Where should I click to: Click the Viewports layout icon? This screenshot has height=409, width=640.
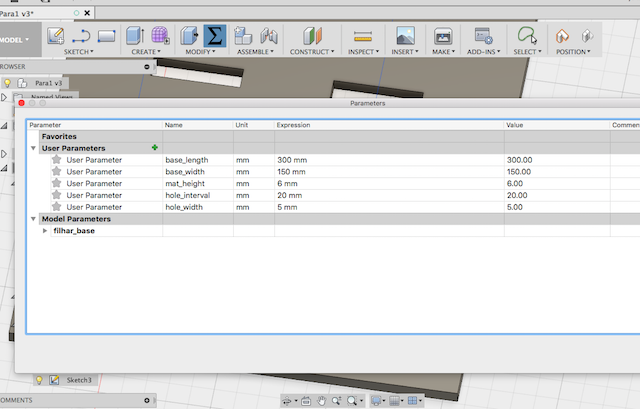[x=413, y=401]
